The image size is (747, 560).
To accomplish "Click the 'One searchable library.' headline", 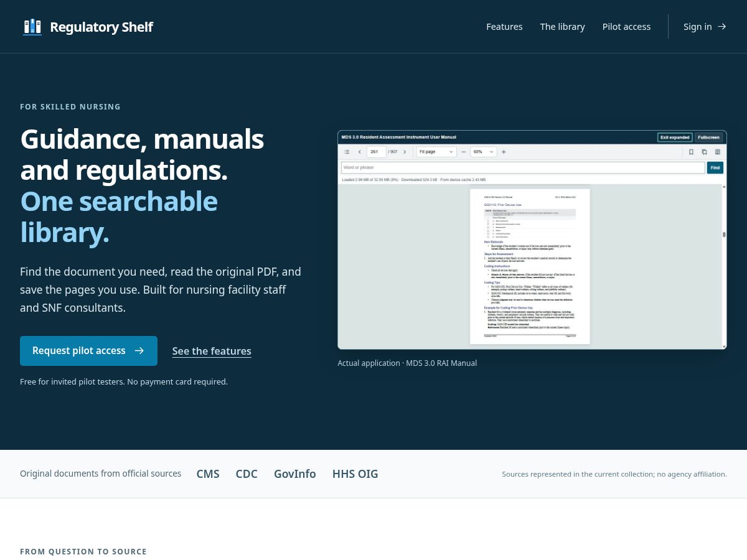I will click(x=119, y=217).
